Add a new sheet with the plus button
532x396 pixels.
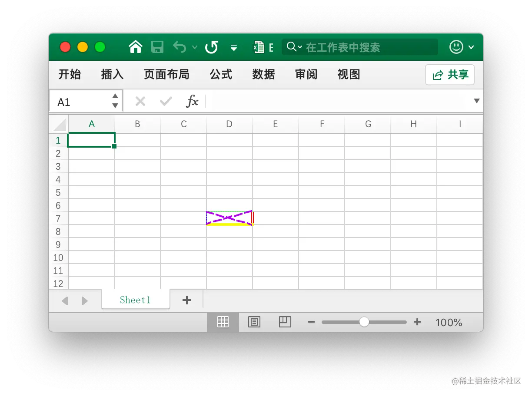tap(186, 300)
